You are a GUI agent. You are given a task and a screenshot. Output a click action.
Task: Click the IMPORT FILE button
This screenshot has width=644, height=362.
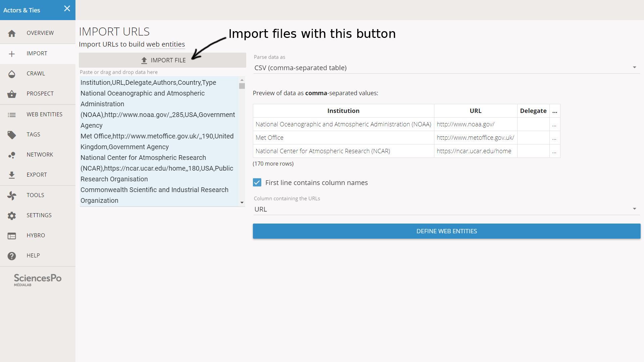point(162,60)
